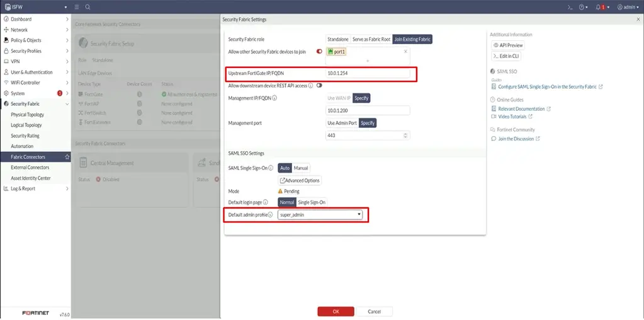644x320 pixels.
Task: Set SAML Single Sign-On to Manual
Action: (301, 168)
